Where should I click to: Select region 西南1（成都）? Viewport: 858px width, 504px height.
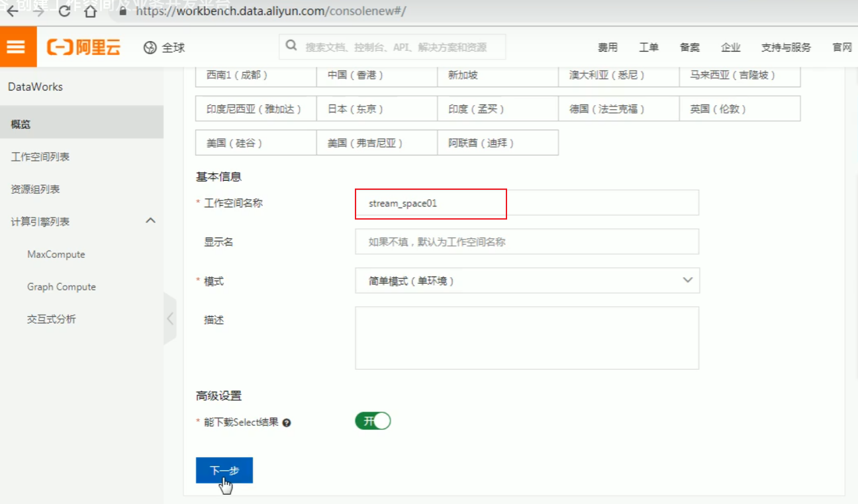click(x=256, y=75)
